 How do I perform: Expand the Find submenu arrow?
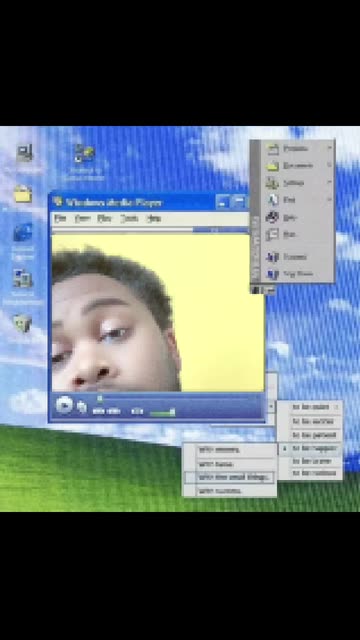329,200
